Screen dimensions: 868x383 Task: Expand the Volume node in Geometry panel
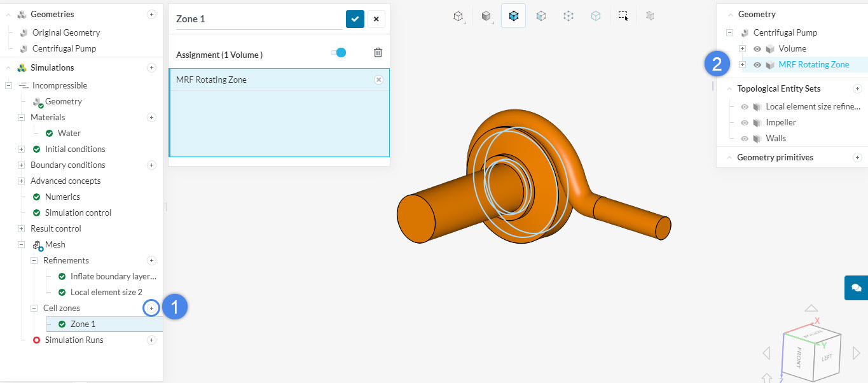click(742, 48)
